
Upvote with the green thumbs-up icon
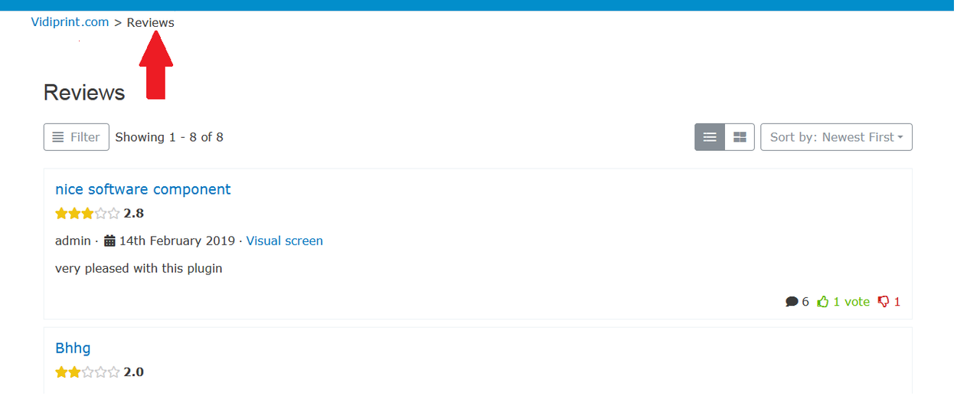(x=823, y=302)
